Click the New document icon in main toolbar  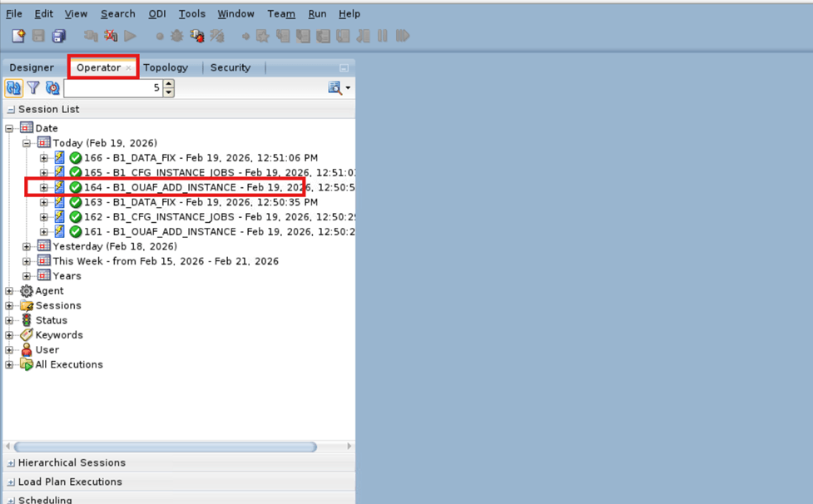[x=17, y=35]
